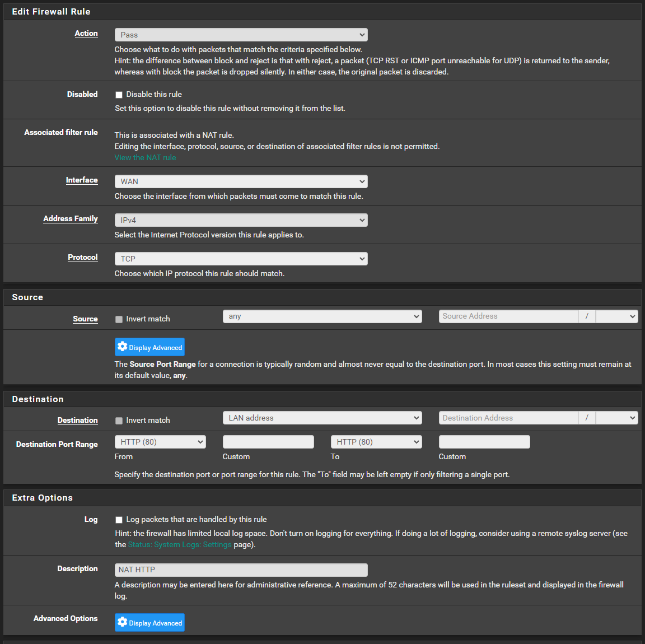This screenshot has height=644, width=645.
Task: Click the Description row label
Action: tap(77, 569)
